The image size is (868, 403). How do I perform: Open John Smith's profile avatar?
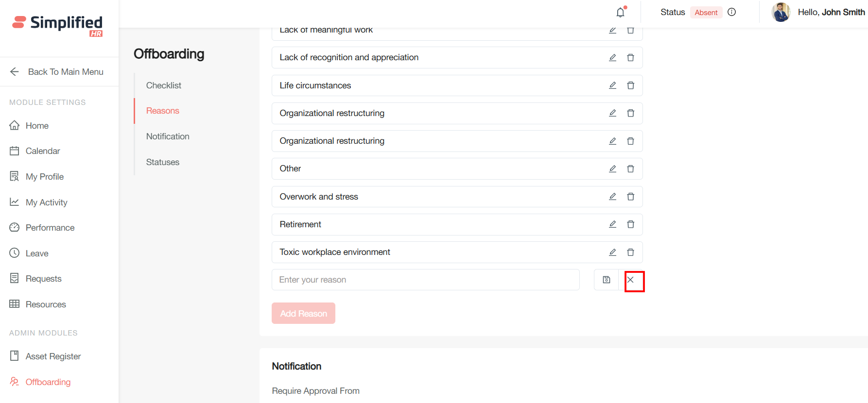click(781, 12)
